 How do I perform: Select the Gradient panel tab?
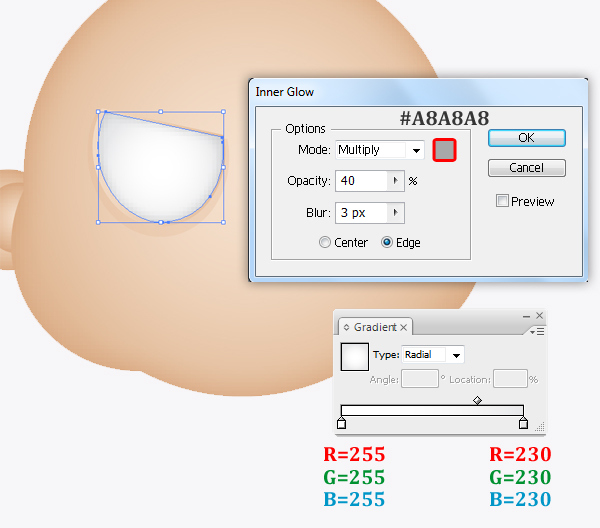[375, 327]
